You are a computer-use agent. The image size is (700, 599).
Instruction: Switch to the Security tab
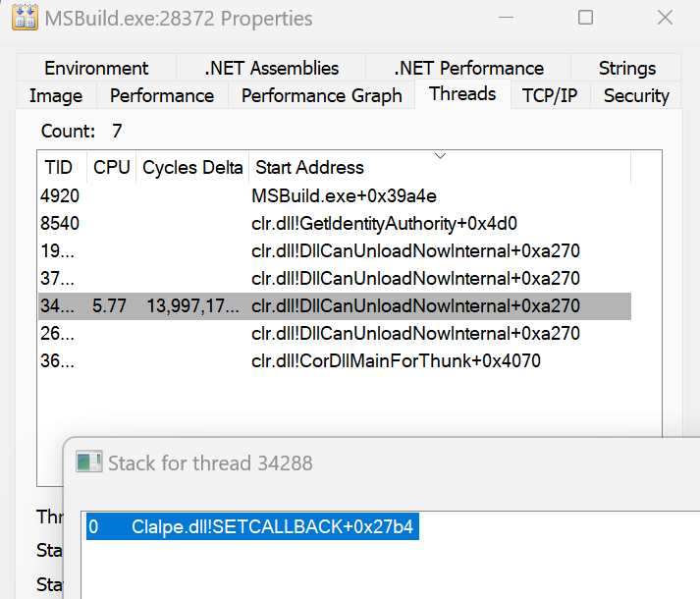click(x=636, y=95)
